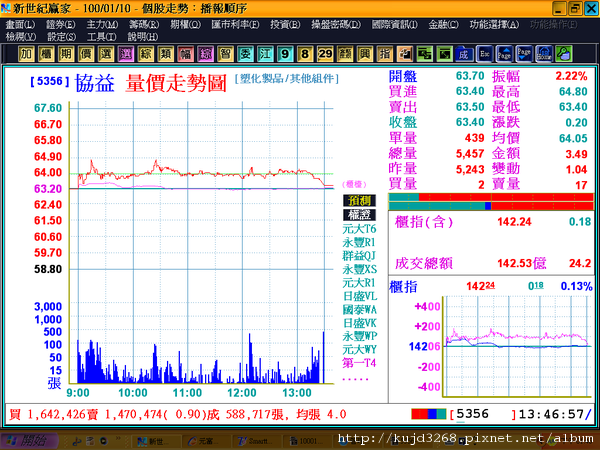Click the purple 綜 toolbar icon
The height and width of the screenshot is (450, 600).
click(x=205, y=54)
